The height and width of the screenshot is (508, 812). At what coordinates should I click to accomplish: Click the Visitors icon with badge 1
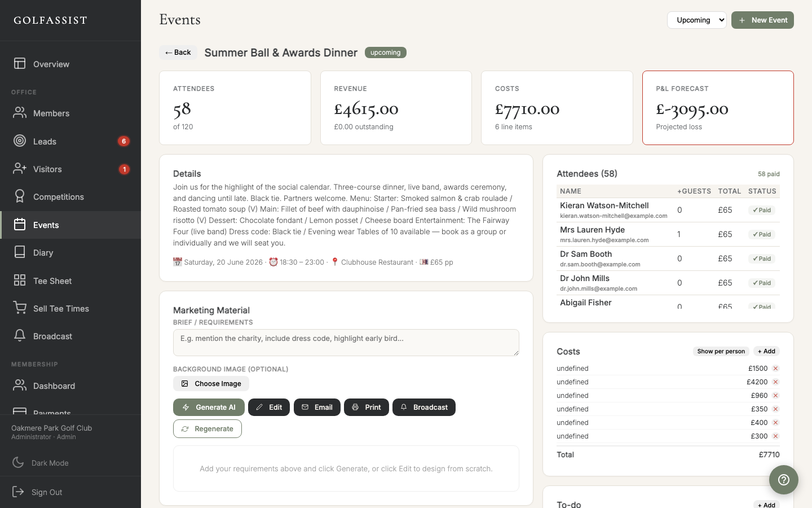20,169
